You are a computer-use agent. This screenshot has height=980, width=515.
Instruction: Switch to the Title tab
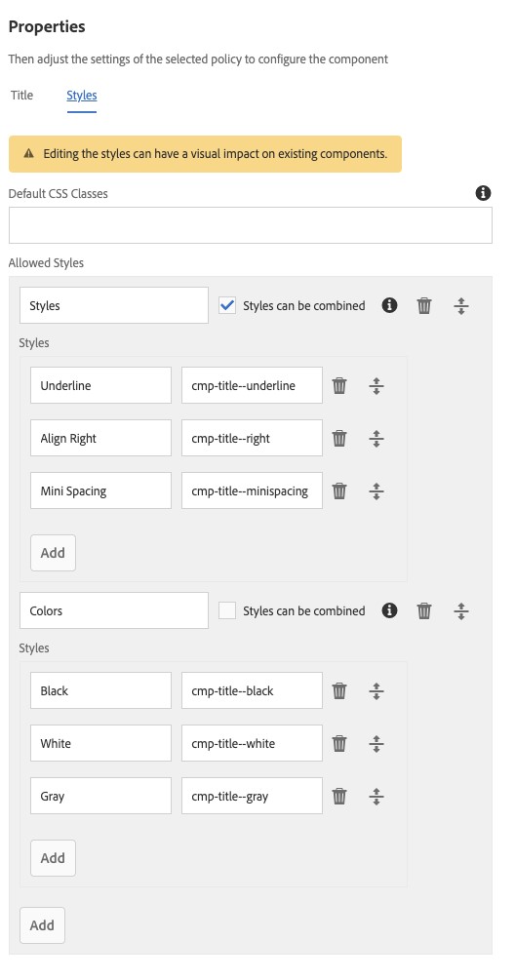21,95
